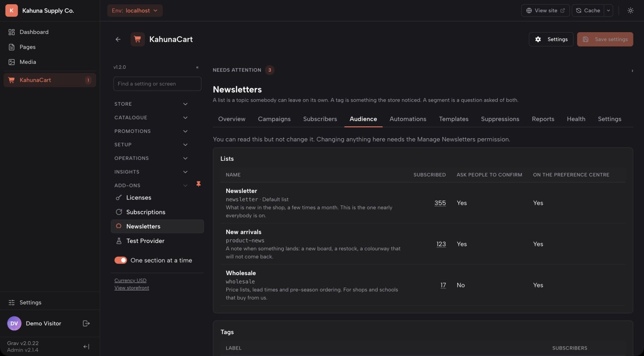Click the Kahuna Supply Co. logo

(11, 11)
